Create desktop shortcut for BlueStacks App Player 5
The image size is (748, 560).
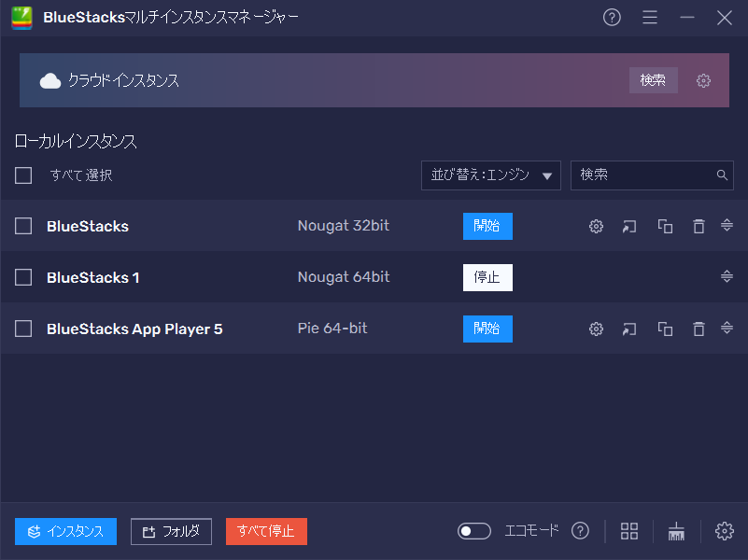click(x=630, y=329)
